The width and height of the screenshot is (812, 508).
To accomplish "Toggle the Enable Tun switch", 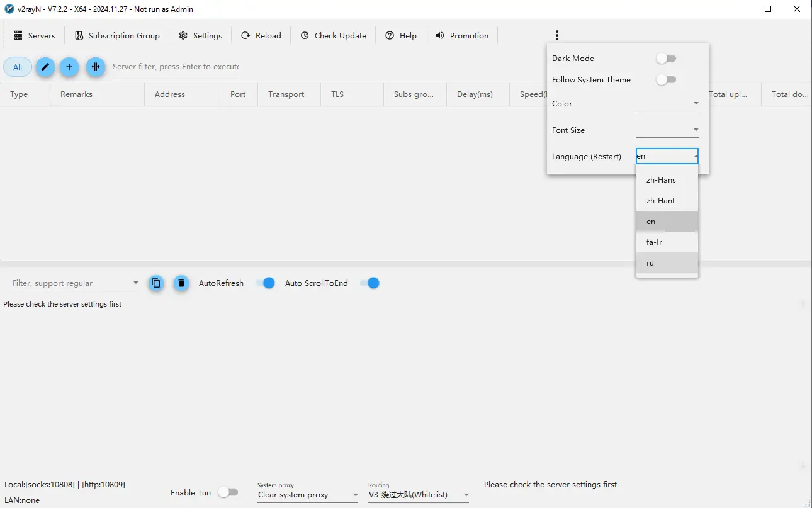I will pos(228,492).
